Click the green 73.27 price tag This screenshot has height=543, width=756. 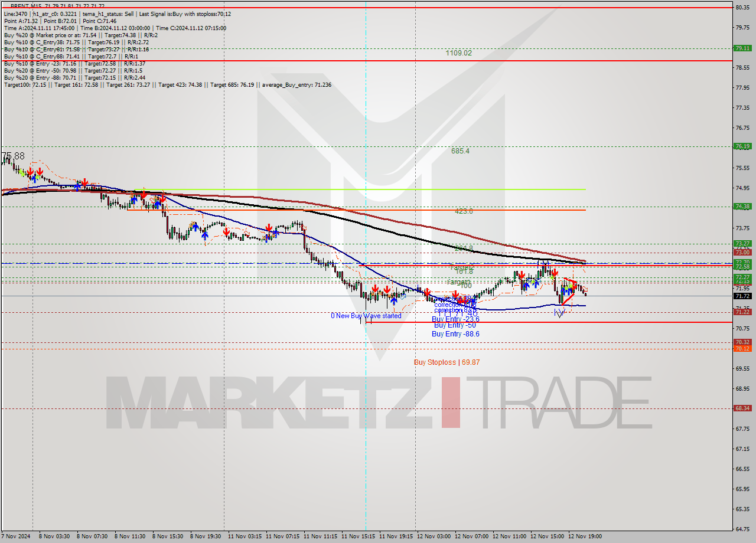tap(742, 243)
